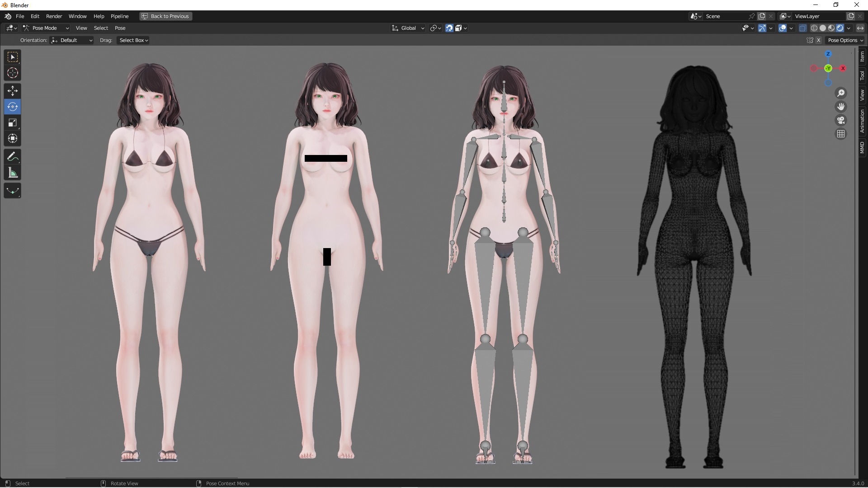Open the Tool sidebar tab
Screen dimensions: 868x488
(x=863, y=75)
